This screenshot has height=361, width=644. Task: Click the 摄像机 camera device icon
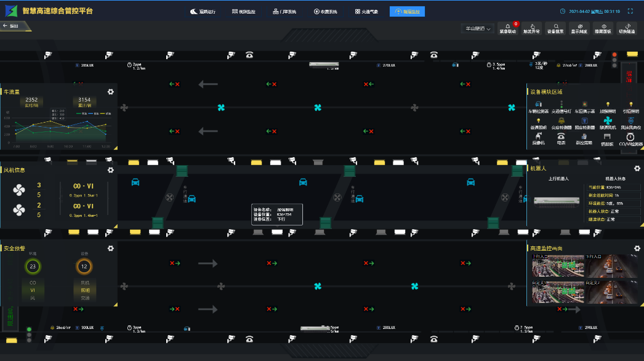coord(537,137)
